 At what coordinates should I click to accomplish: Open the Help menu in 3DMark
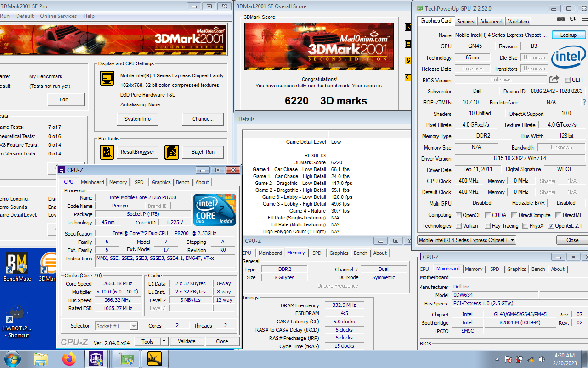click(x=89, y=16)
